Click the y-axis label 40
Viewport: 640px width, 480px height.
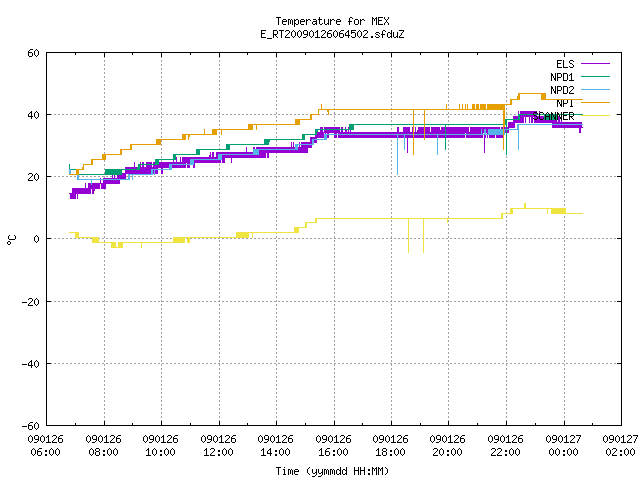(33, 115)
